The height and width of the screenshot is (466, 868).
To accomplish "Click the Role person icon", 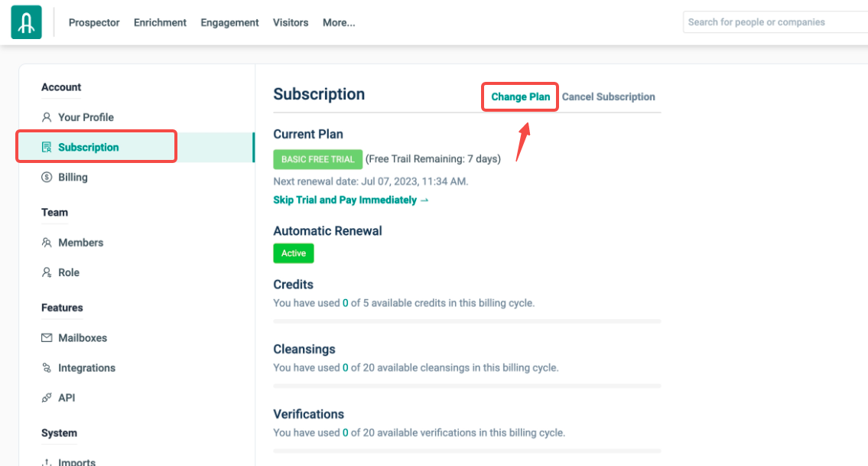I will coord(47,272).
